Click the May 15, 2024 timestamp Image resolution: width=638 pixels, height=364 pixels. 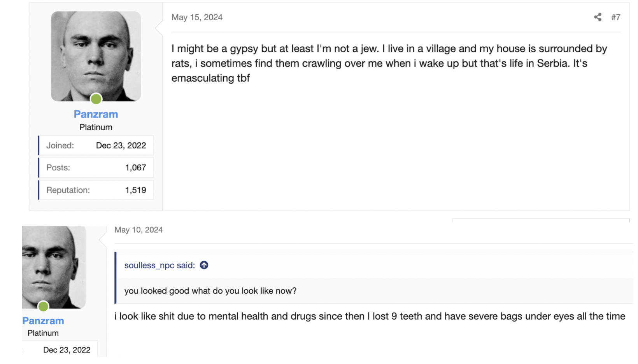[x=197, y=17]
